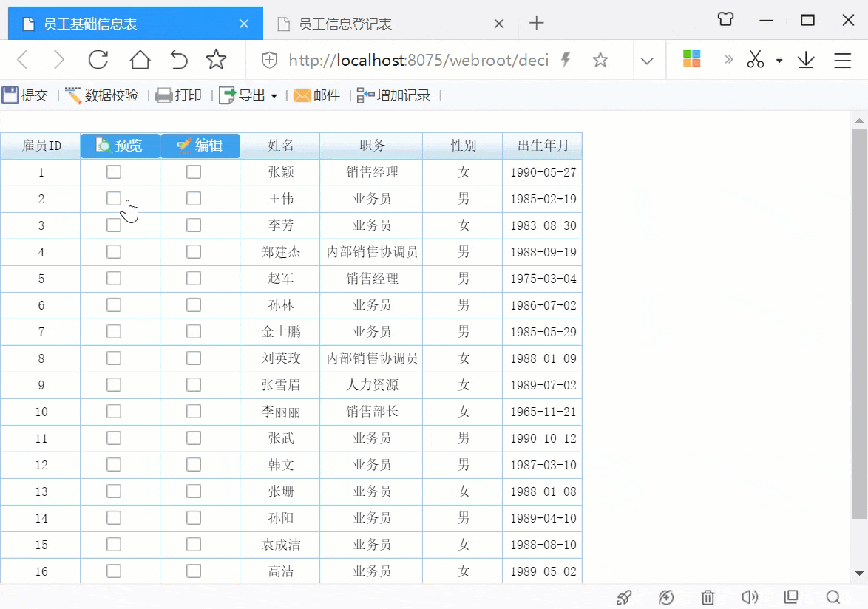Click 增加记录 to add a record
Viewport: 868px width, 609px height.
(393, 95)
